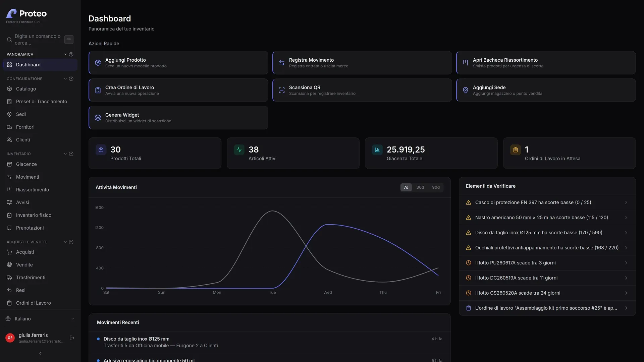Image resolution: width=644 pixels, height=362 pixels.
Task: Click the bell icon next to Avvisi
Action: [9, 202]
